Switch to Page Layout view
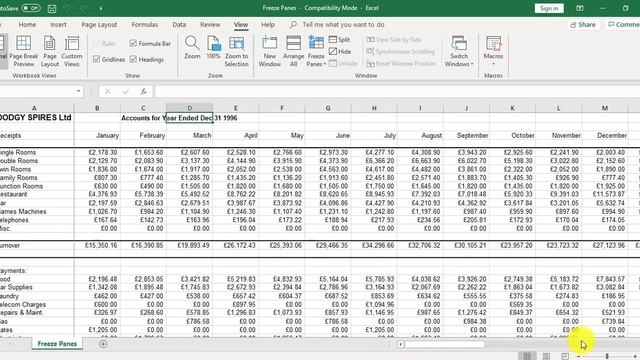Image resolution: width=640 pixels, height=360 pixels. pos(50,51)
